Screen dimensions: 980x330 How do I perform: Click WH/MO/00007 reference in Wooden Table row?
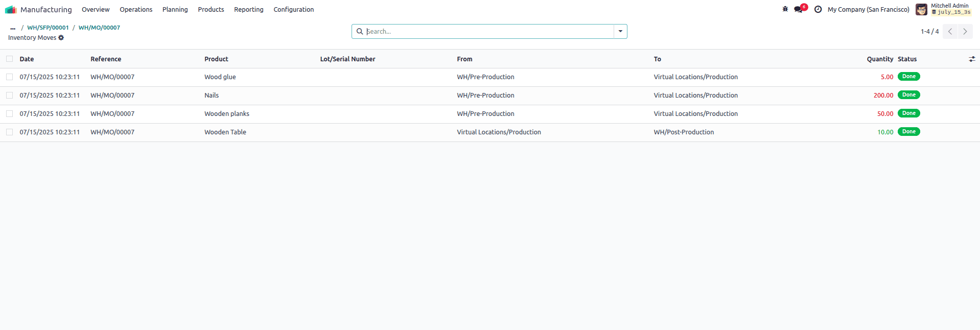(112, 132)
